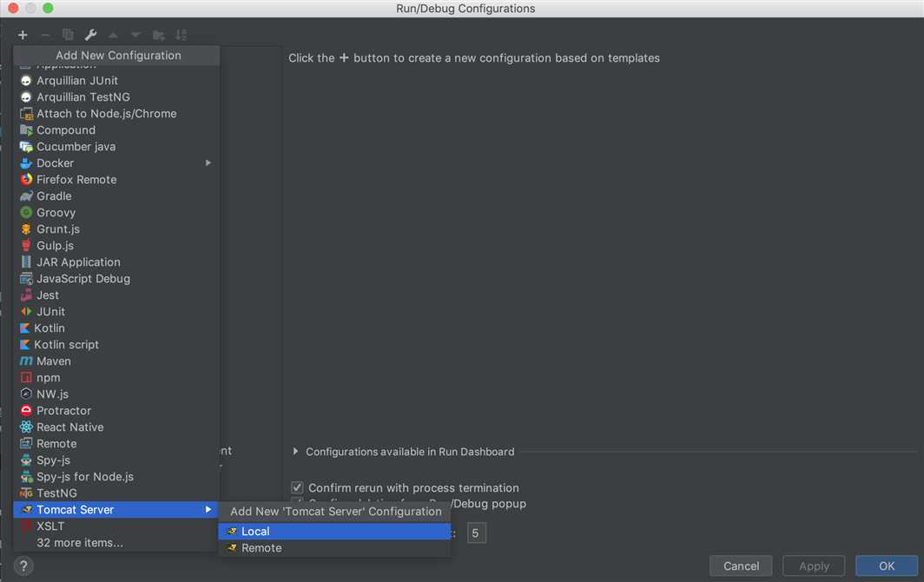Viewport: 924px width, 582px height.
Task: Select the JAR Application icon
Action: tap(26, 261)
